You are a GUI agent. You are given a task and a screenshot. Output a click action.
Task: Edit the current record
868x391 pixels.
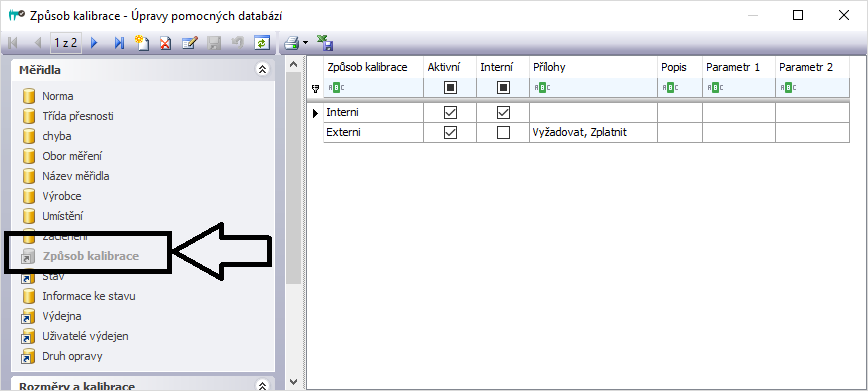189,43
